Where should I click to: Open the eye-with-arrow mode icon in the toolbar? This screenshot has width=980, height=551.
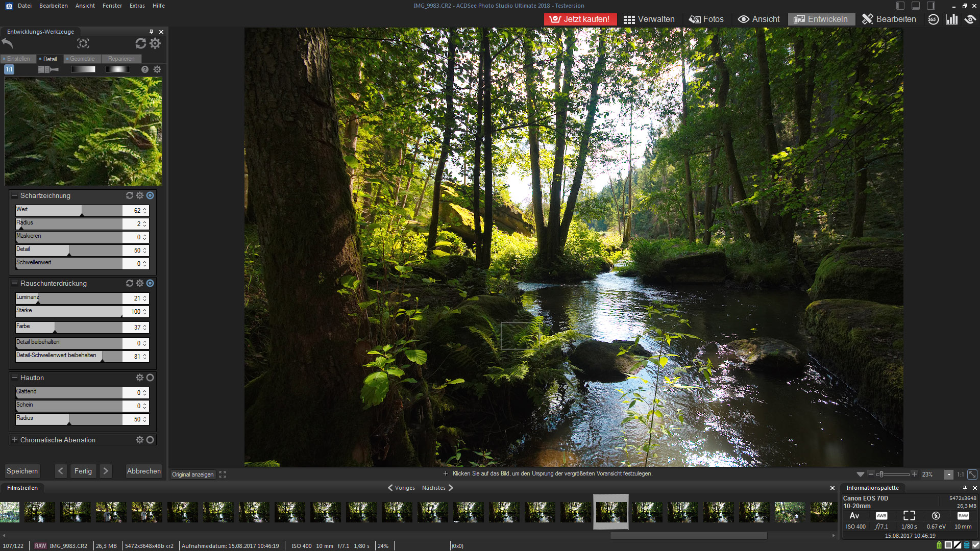(970, 19)
